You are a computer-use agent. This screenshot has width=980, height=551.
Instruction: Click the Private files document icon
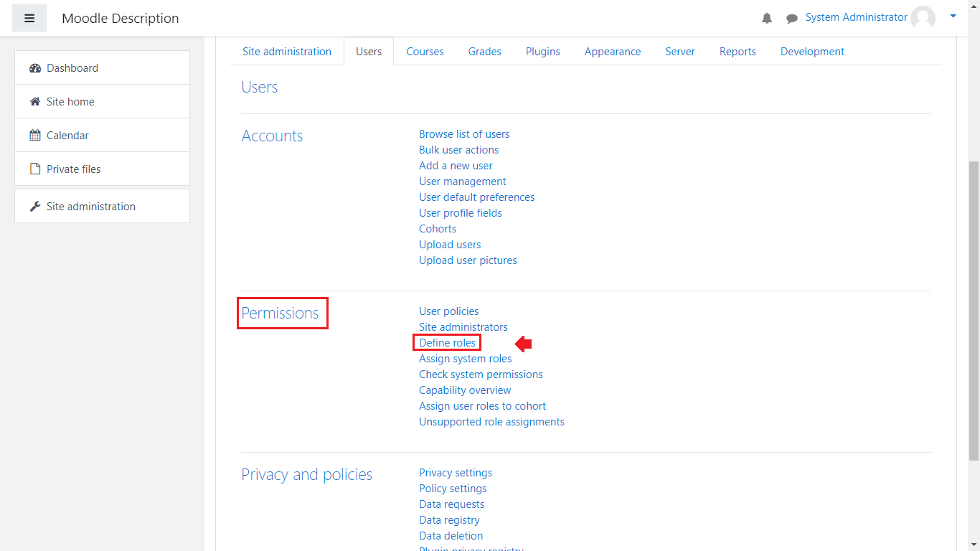tap(35, 169)
